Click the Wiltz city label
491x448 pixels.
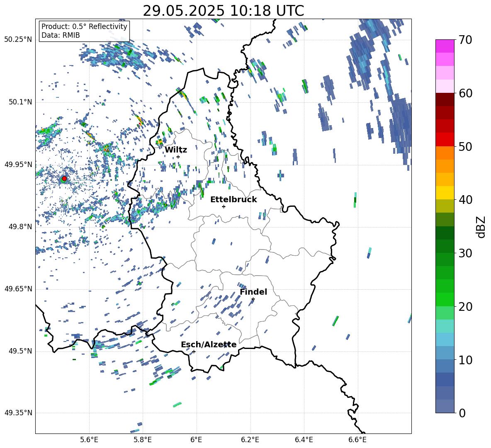pyautogui.click(x=176, y=150)
